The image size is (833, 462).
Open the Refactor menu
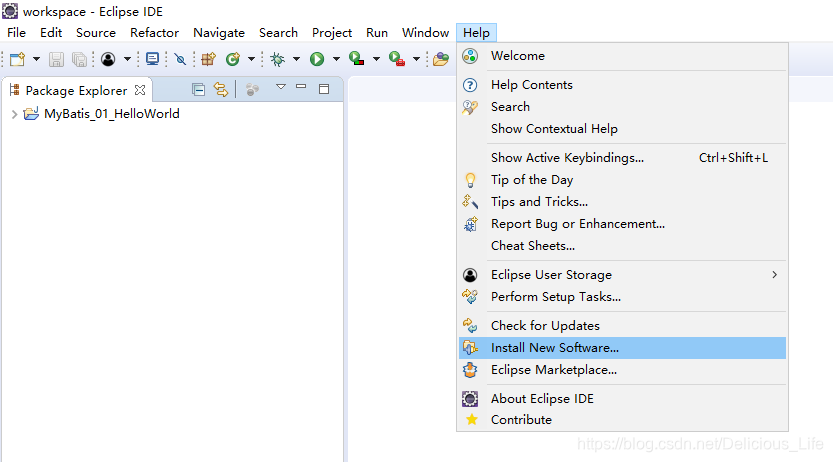tap(155, 33)
